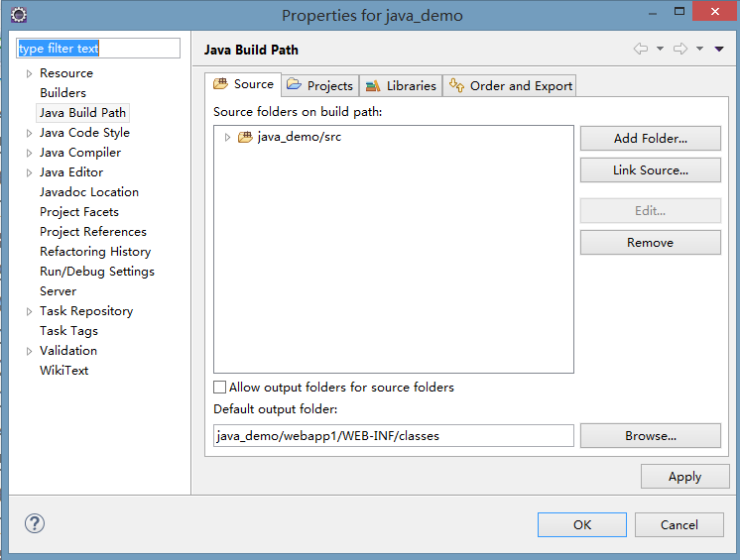The width and height of the screenshot is (740, 560).
Task: Click the back navigation arrow icon
Action: [641, 50]
